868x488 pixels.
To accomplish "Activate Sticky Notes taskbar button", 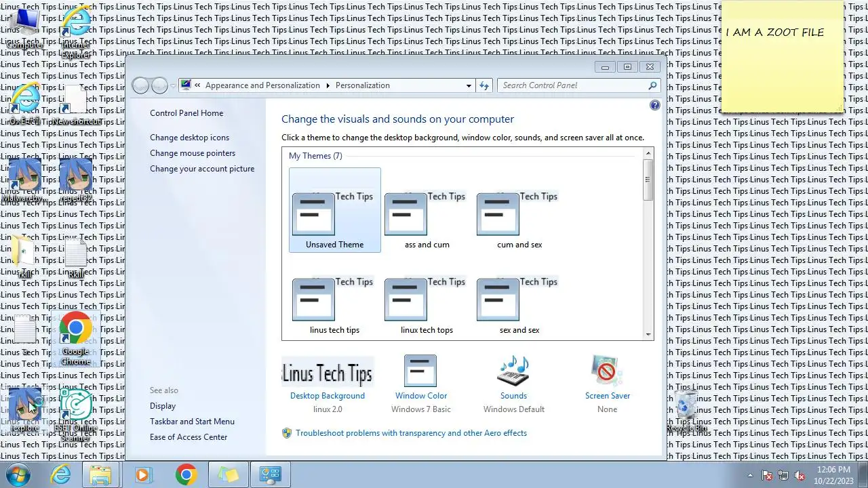I will click(x=228, y=474).
